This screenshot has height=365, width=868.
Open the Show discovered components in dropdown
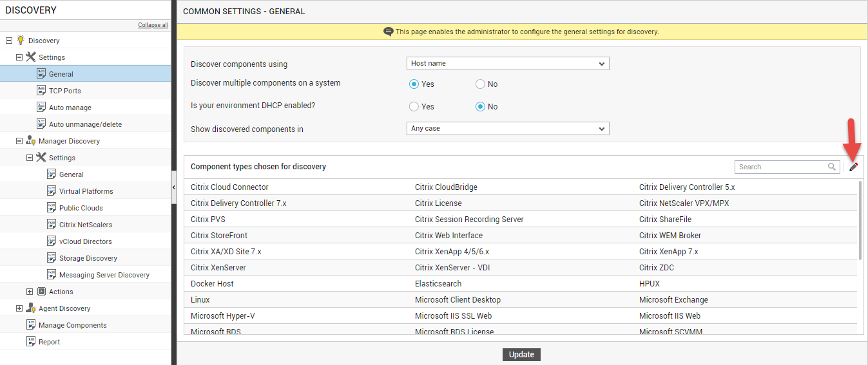pyautogui.click(x=508, y=129)
